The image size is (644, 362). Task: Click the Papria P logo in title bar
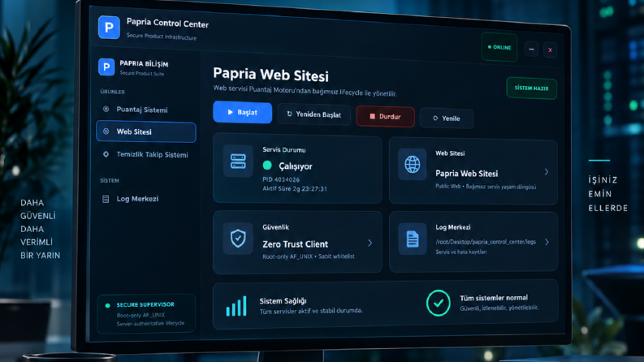click(109, 27)
